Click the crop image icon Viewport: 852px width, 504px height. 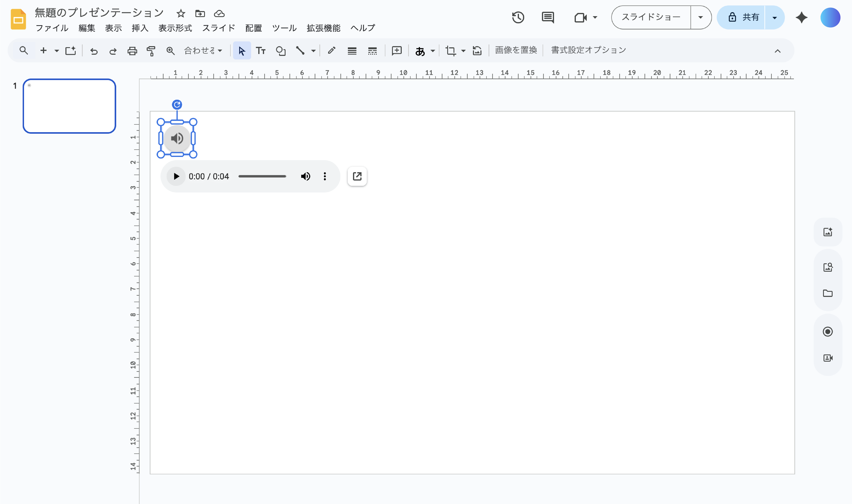tap(450, 51)
